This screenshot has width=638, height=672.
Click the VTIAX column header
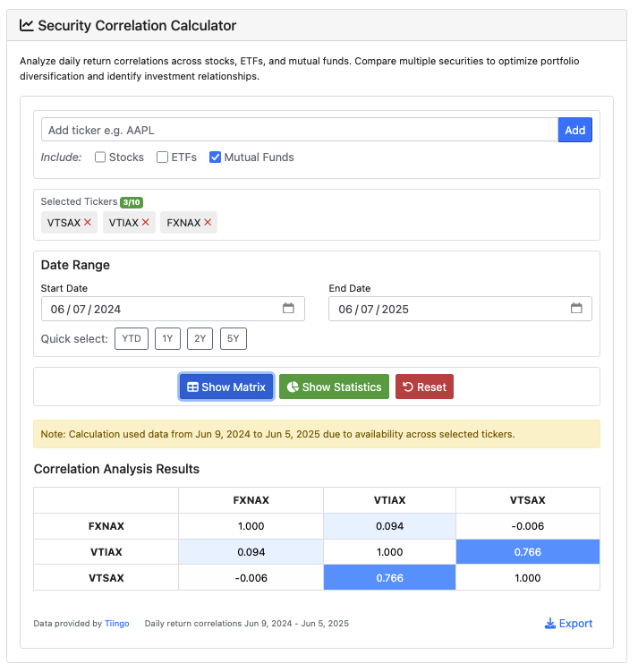pyautogui.click(x=389, y=500)
